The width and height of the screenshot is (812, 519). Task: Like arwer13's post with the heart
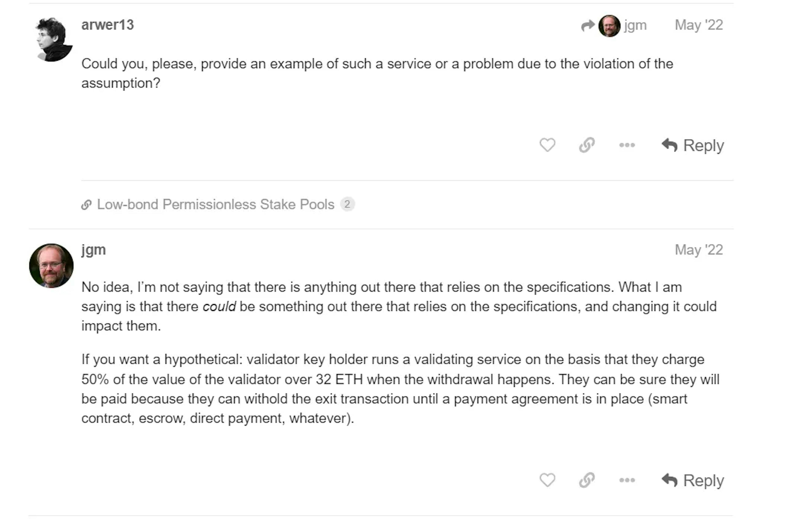[x=547, y=145]
